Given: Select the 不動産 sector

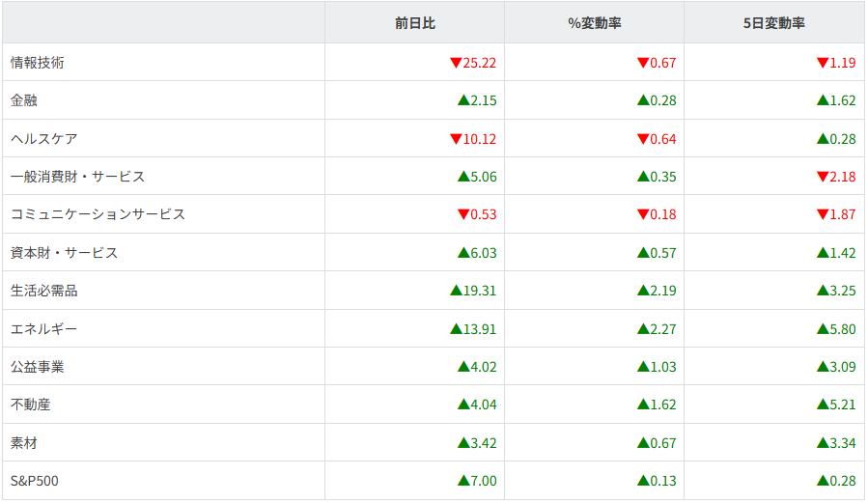Looking at the screenshot, I should click(x=30, y=405).
